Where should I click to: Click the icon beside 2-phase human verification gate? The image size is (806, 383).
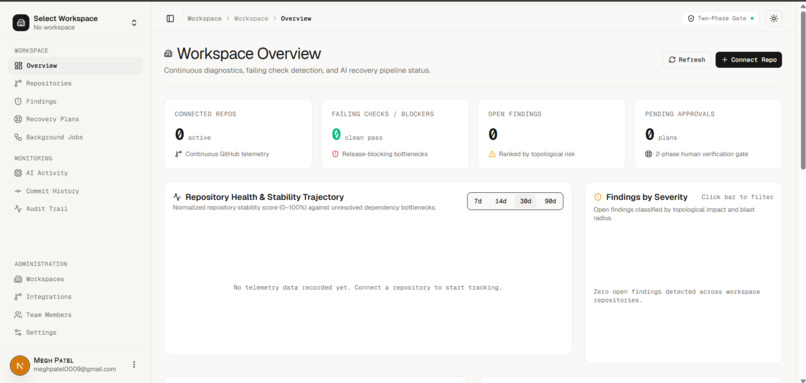click(x=648, y=154)
